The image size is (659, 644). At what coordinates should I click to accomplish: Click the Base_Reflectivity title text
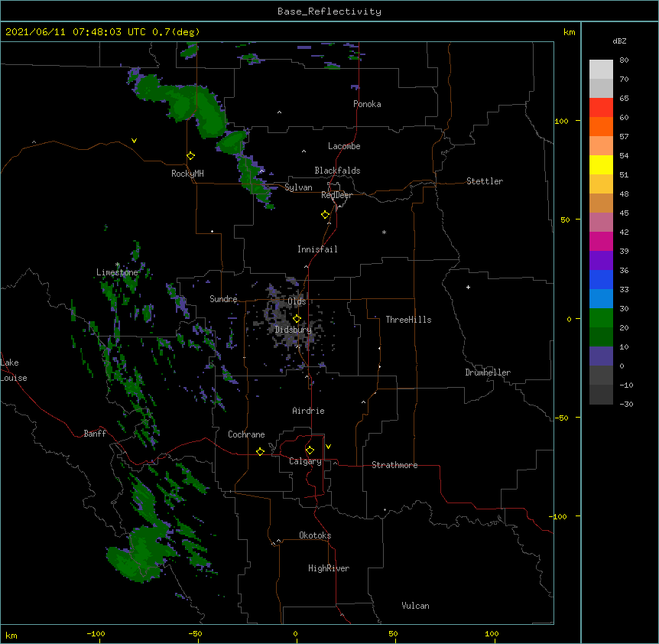pos(329,11)
